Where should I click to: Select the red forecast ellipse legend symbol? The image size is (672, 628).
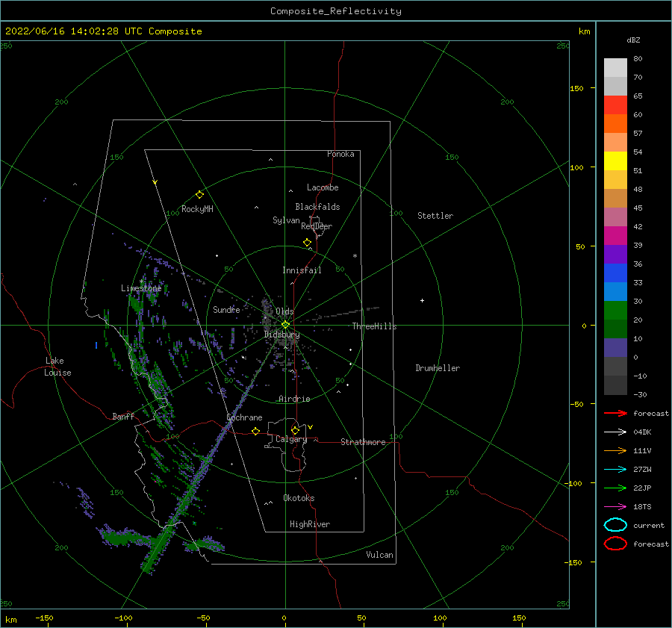[615, 544]
